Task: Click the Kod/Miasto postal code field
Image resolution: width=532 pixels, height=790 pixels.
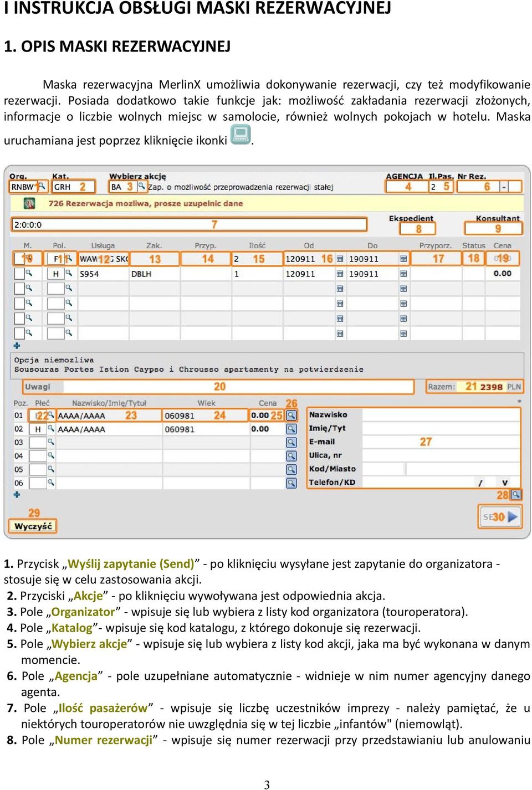Action: pos(383,469)
